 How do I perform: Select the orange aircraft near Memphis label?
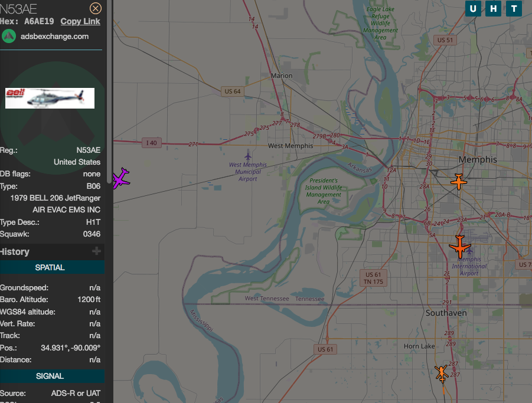coord(459,182)
